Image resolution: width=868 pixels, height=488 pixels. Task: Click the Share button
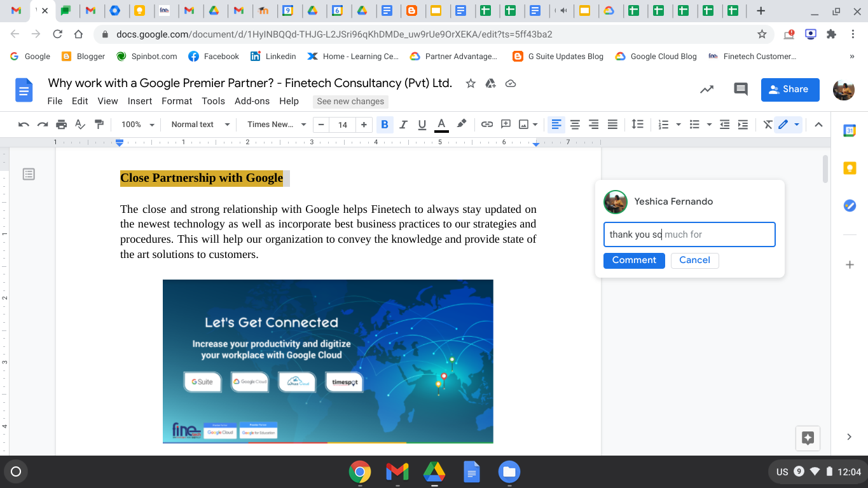[x=790, y=90]
